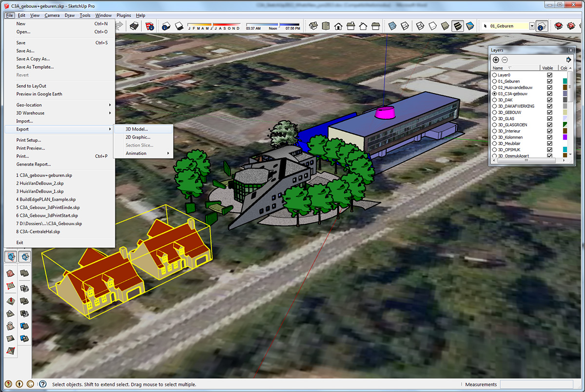Sort layers by Name column header

point(515,68)
